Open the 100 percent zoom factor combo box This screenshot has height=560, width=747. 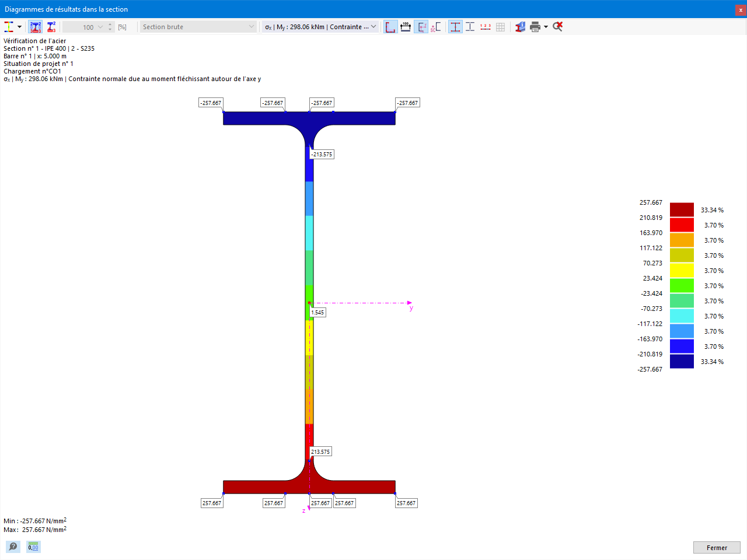(x=83, y=27)
